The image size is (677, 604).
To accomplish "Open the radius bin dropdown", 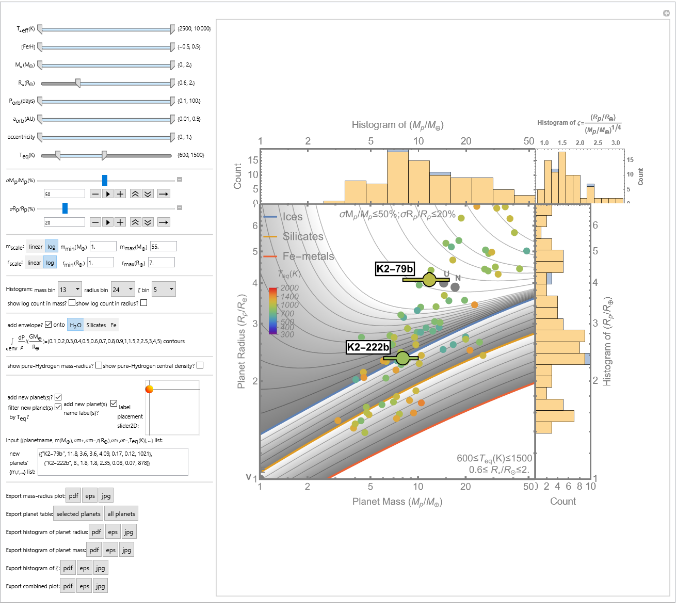I will (x=123, y=289).
